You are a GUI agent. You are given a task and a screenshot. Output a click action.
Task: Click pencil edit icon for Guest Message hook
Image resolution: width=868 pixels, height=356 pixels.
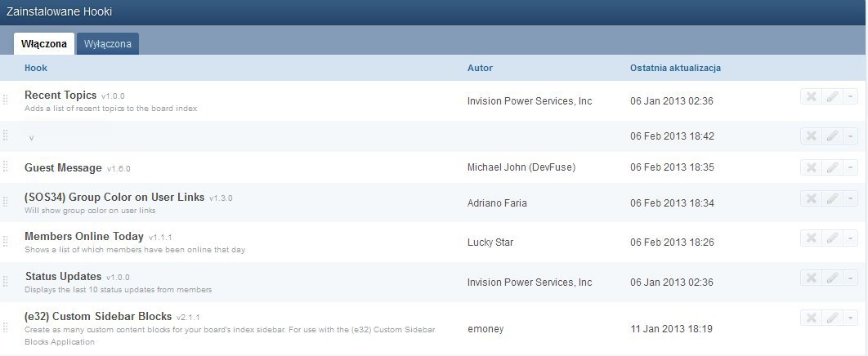831,167
